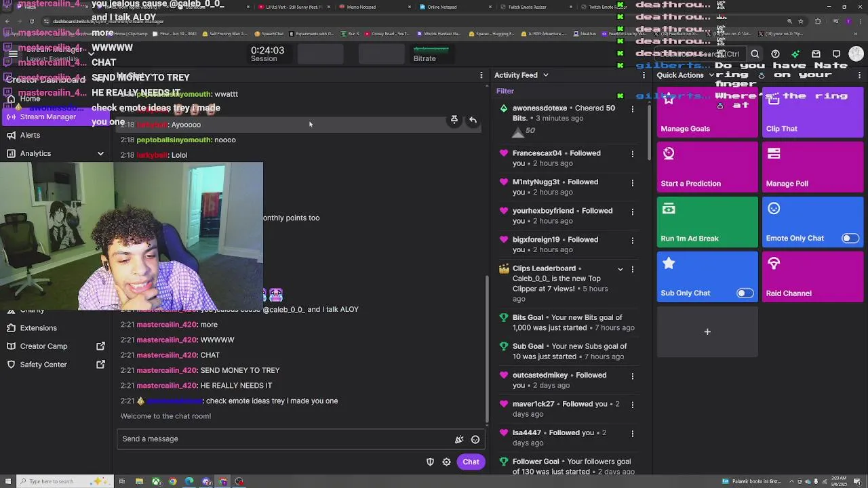Open the inbox notifications icon
The image size is (868, 488).
coord(816,54)
